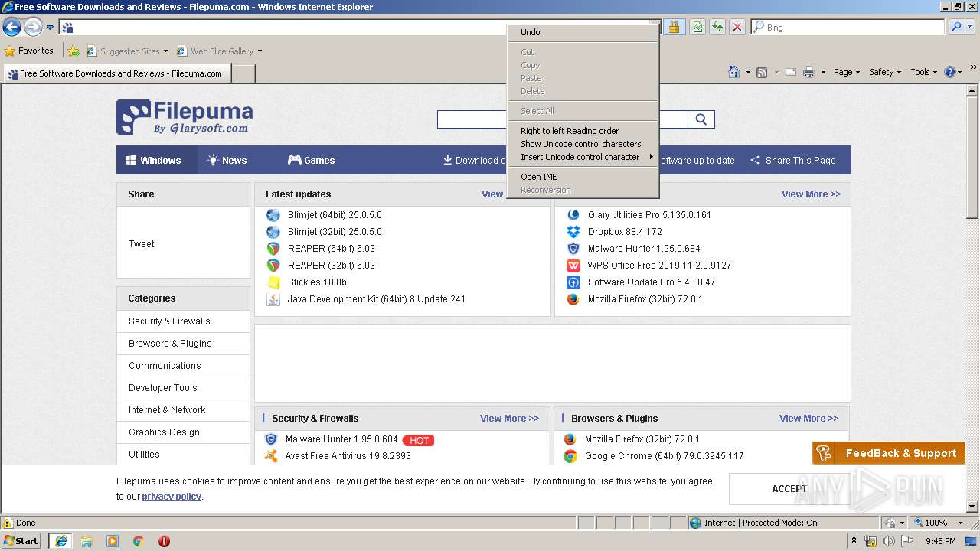Click the Compatibility View icon
The image size is (980, 551).
(x=697, y=28)
